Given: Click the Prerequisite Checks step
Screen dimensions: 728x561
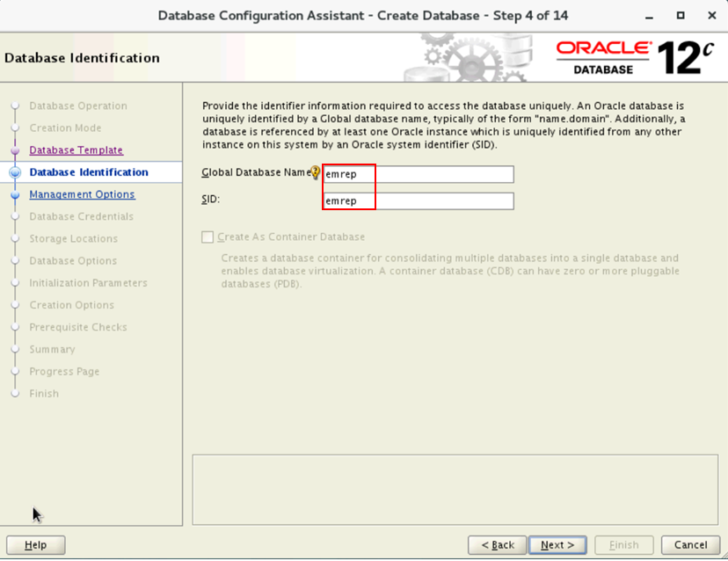Looking at the screenshot, I should click(x=78, y=327).
